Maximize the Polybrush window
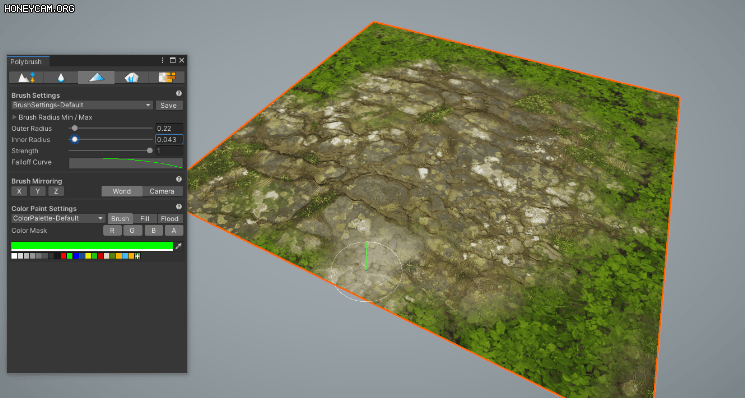This screenshot has width=745, height=398. point(172,60)
